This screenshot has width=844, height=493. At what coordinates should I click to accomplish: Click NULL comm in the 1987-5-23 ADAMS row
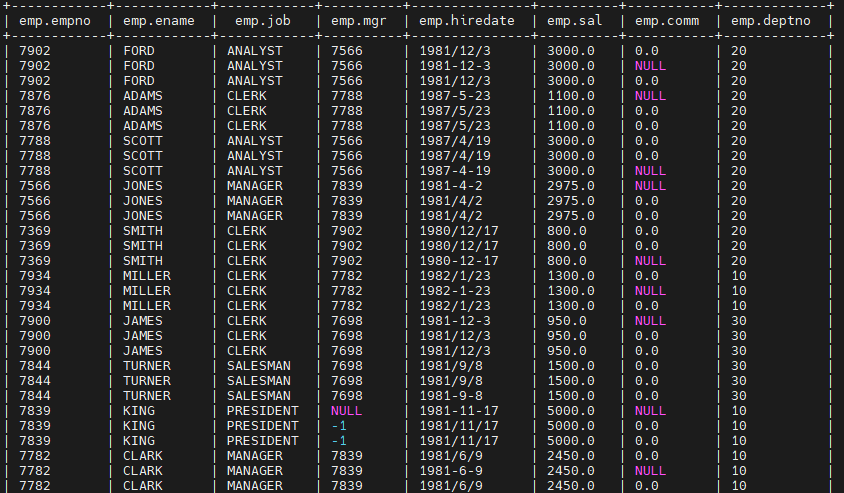coord(650,96)
